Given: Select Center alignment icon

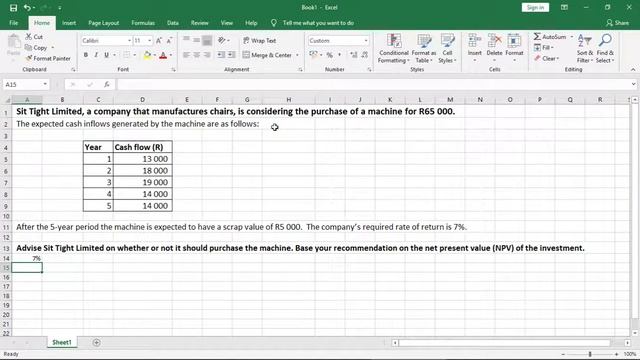Looking at the screenshot, I should click(x=197, y=55).
